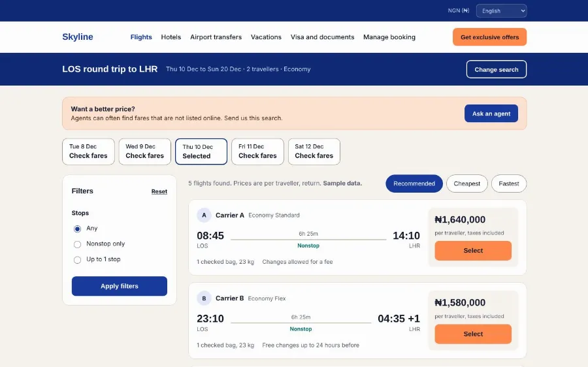This screenshot has height=367, width=588.
Task: Click the 04:35 +1 arrival time
Action: point(399,319)
